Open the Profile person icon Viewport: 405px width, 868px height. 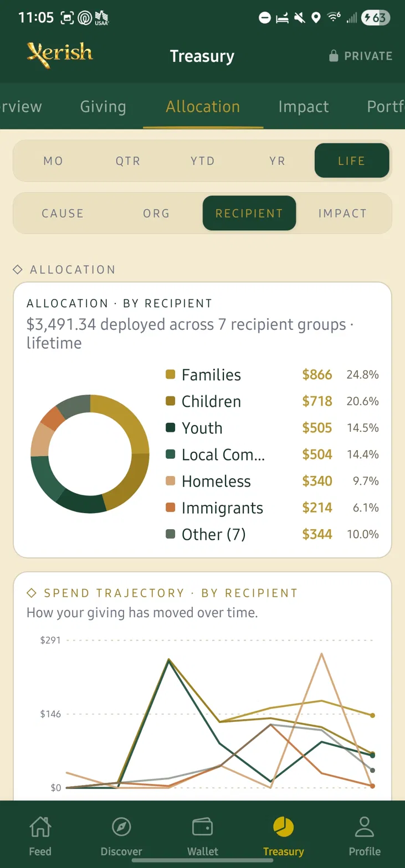click(365, 827)
